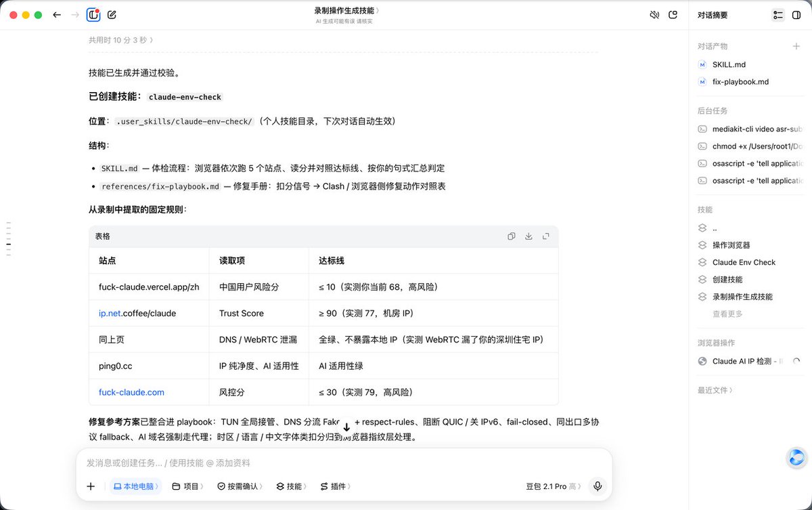
Task: Open the 技能 menu in input bar
Action: coord(292,486)
